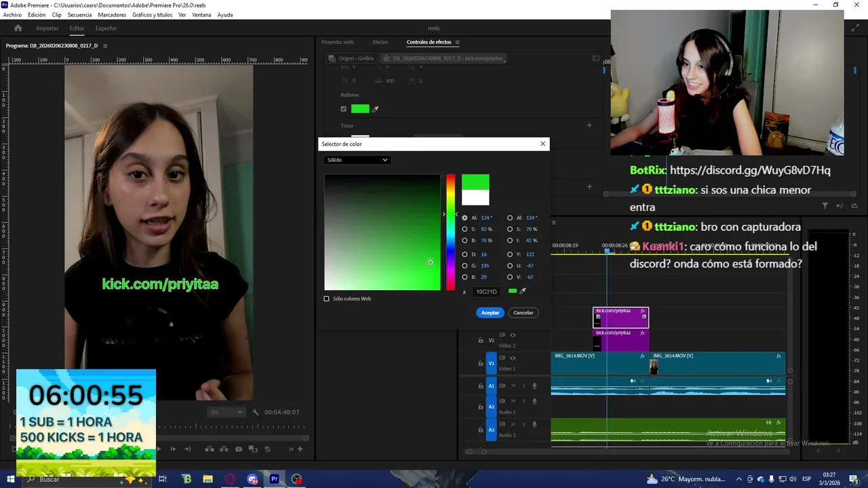This screenshot has height=488, width=868.
Task: Close the Selector de color dialog
Action: pyautogui.click(x=542, y=144)
